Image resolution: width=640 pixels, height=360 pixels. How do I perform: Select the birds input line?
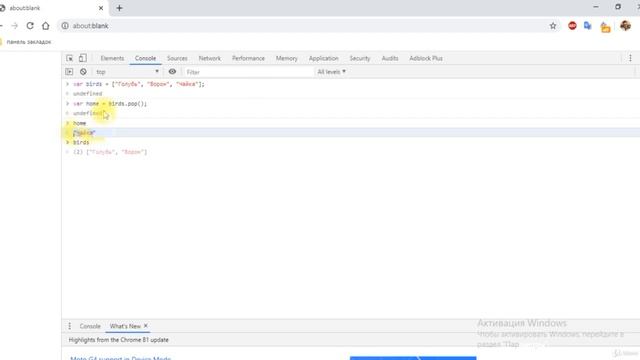pyautogui.click(x=81, y=142)
